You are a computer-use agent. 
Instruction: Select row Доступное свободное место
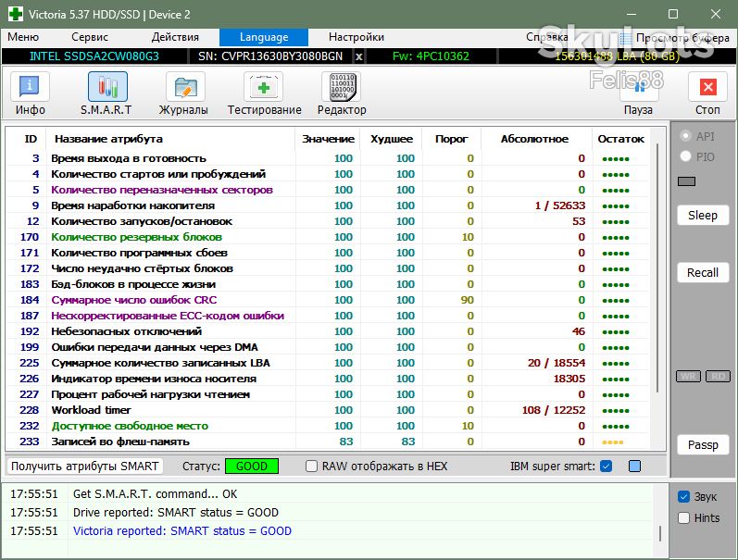pyautogui.click(x=328, y=426)
